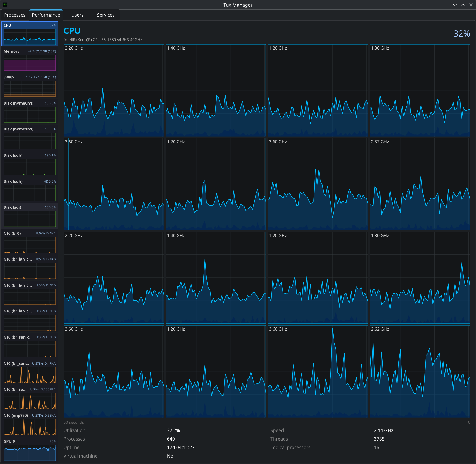Maximize window with title bar up-chevron
476x464 pixels.
[463, 5]
